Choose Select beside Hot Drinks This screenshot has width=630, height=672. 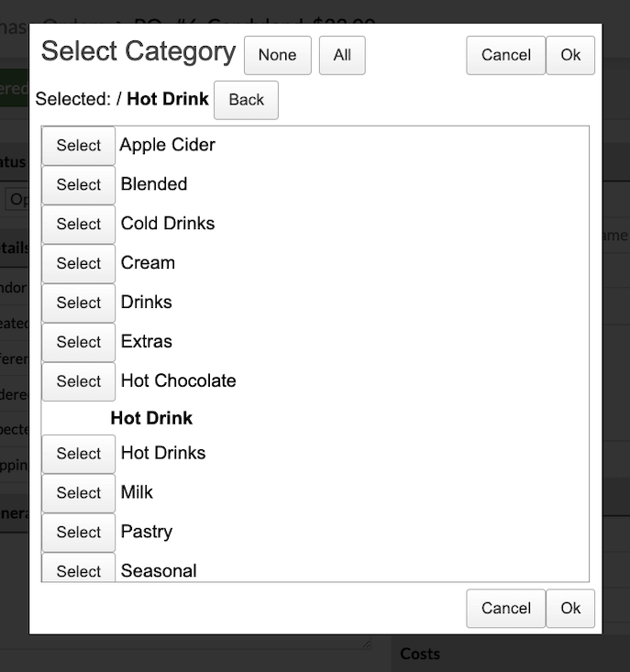point(78,454)
